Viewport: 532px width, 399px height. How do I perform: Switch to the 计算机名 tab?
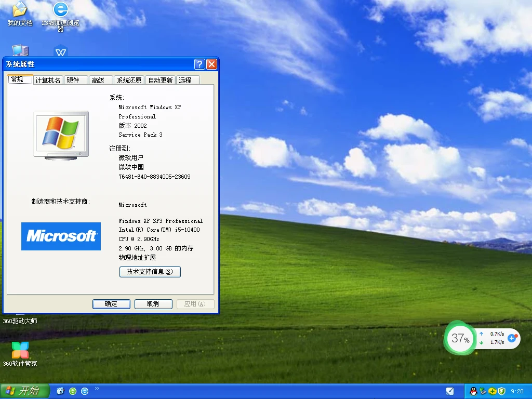48,81
